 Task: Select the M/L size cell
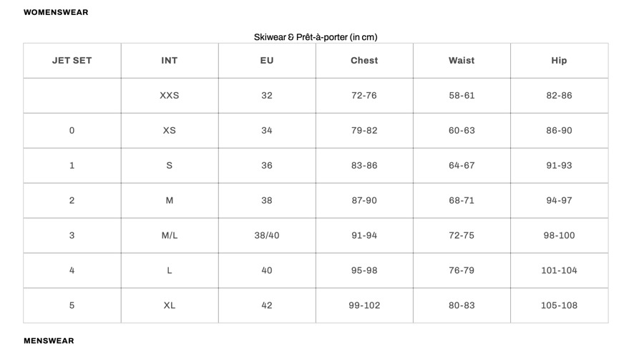(170, 236)
